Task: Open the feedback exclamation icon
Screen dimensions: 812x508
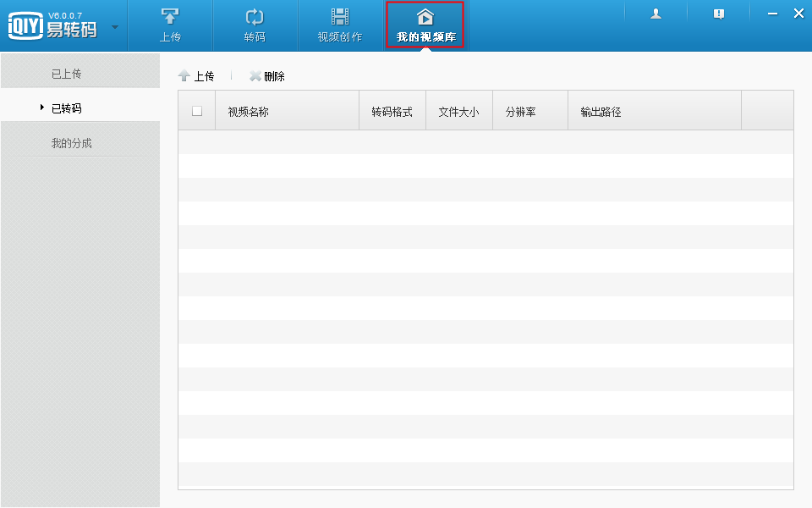Action: (x=719, y=14)
